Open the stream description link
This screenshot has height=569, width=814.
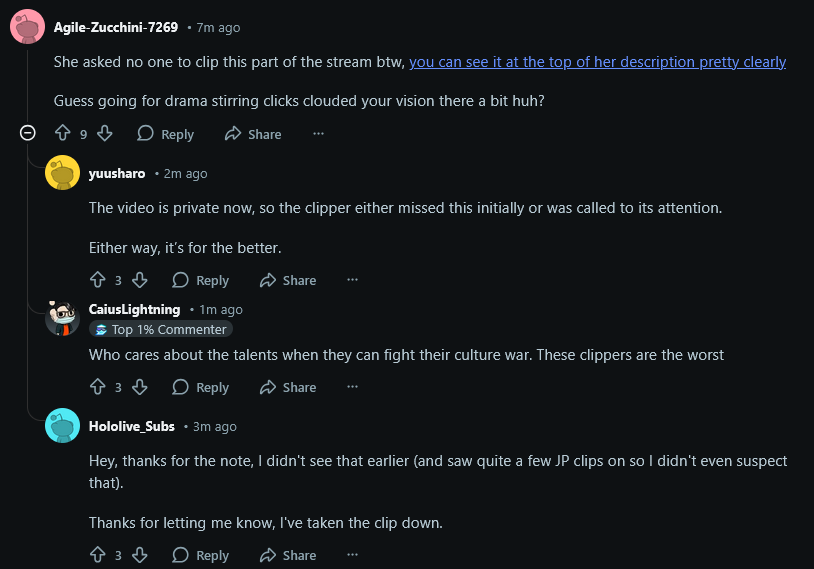click(597, 62)
